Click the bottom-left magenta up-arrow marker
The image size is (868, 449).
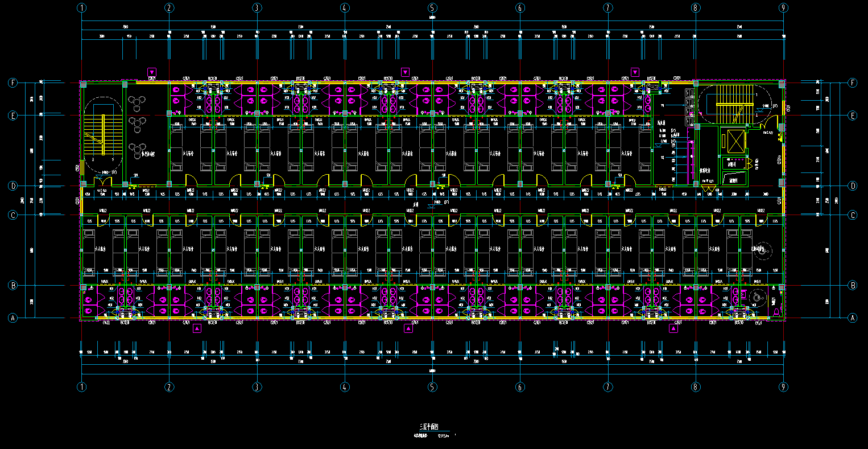click(197, 328)
